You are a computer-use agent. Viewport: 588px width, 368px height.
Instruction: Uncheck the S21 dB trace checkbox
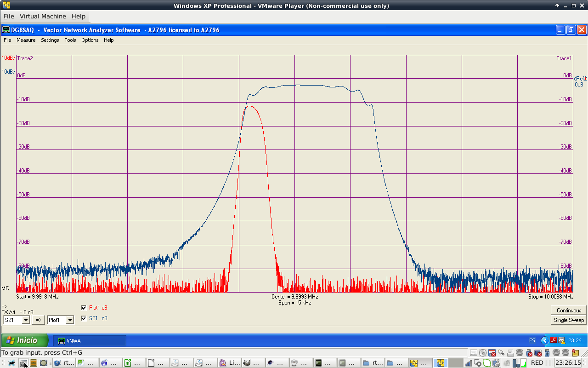(84, 318)
